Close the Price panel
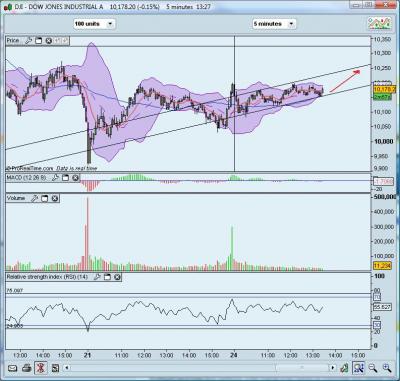This screenshot has width=400, height=381. tap(49, 41)
